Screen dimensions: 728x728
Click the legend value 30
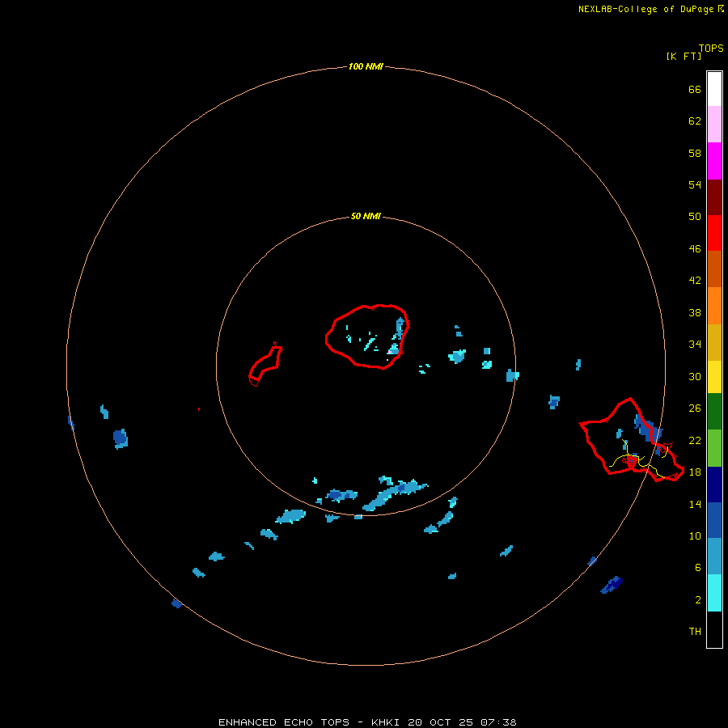695,376
